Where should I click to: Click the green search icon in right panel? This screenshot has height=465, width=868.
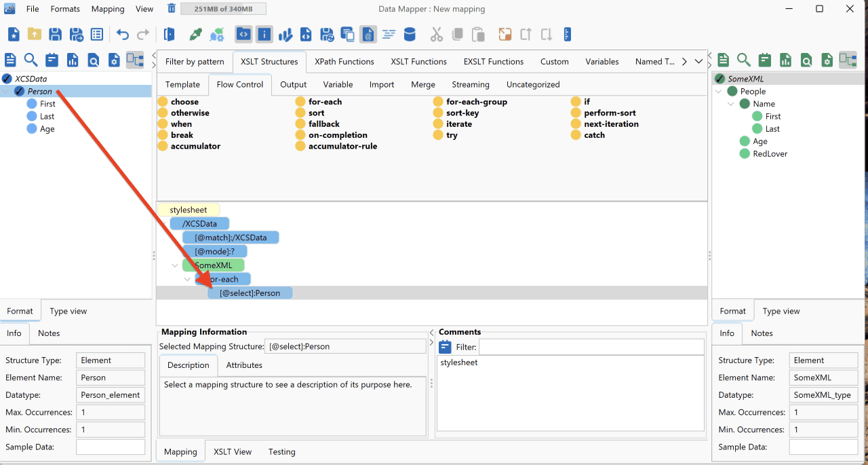tap(744, 60)
